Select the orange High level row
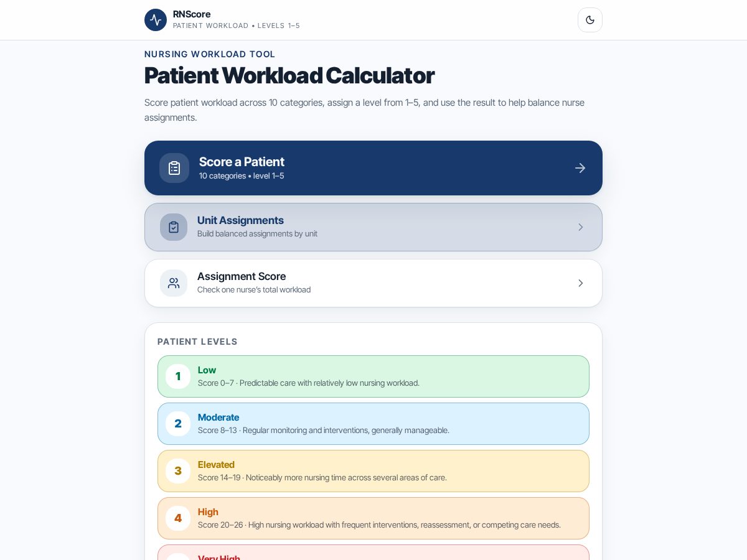This screenshot has height=560, width=747. (374, 518)
